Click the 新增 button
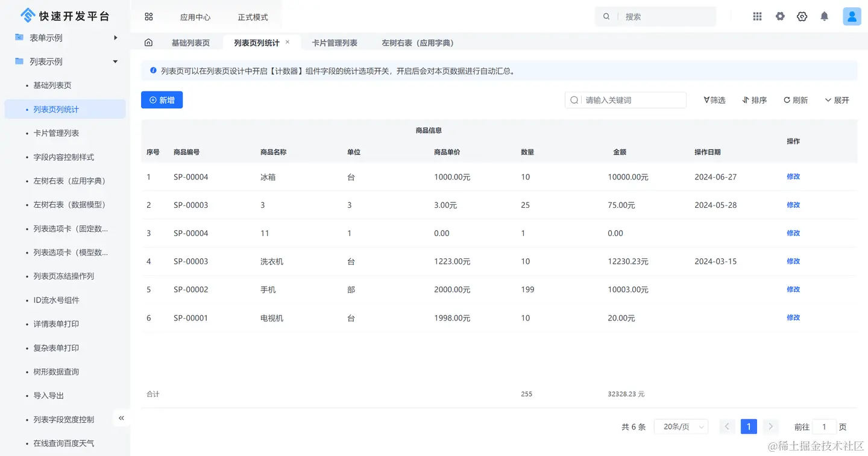The height and width of the screenshot is (456, 868). tap(162, 100)
